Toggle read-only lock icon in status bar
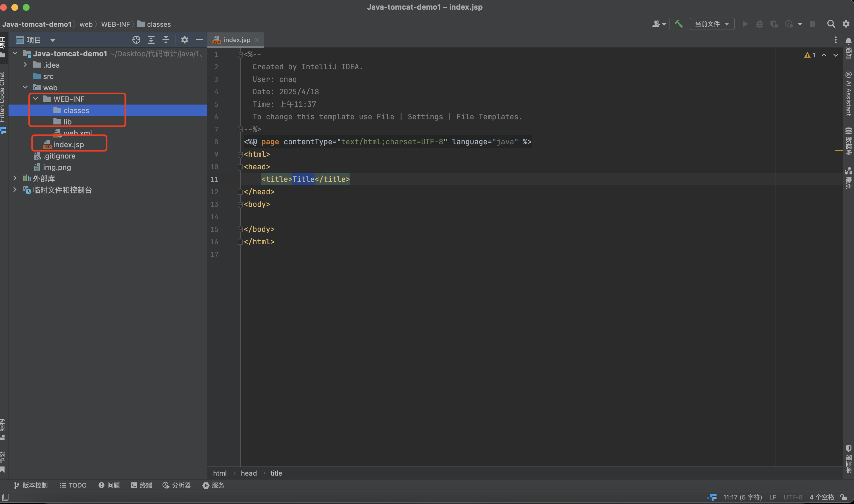 (x=843, y=497)
